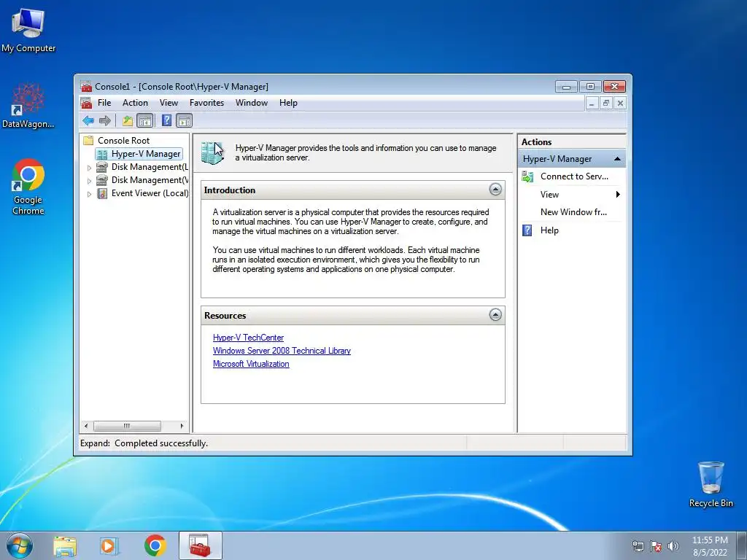Click the network tray icon
The height and width of the screenshot is (560, 747).
(x=638, y=546)
